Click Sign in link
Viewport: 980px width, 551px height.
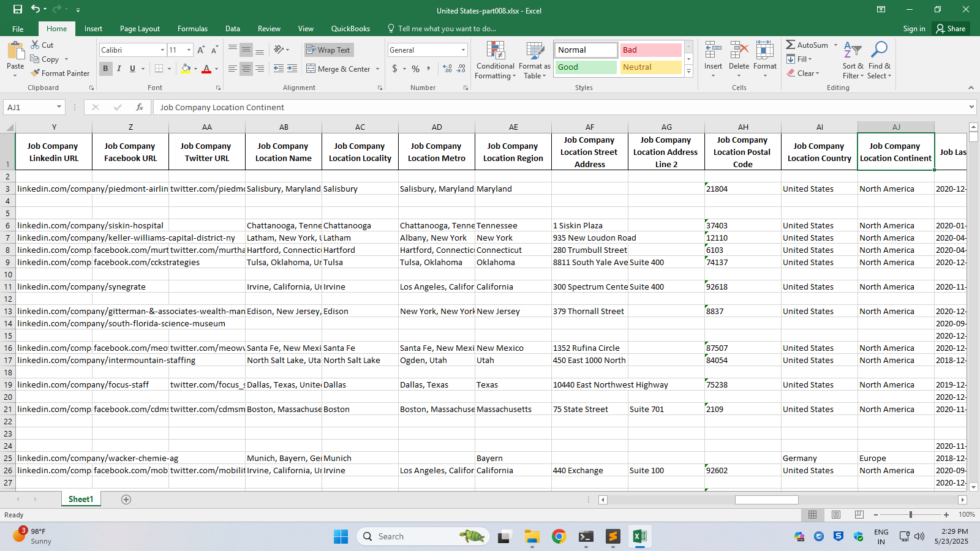click(x=914, y=29)
